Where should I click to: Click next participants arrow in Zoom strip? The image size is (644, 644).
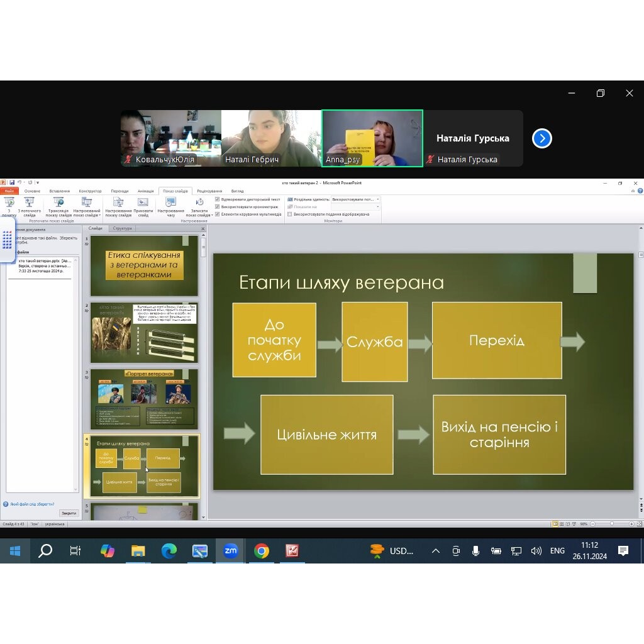coord(541,138)
